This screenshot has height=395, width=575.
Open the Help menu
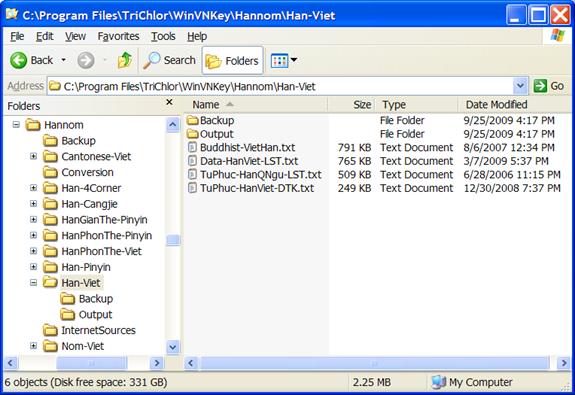(x=197, y=36)
